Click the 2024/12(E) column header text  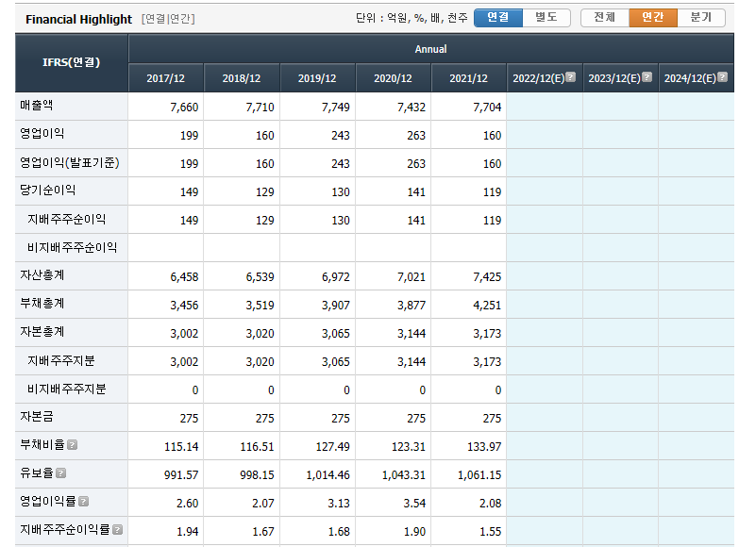pos(690,78)
